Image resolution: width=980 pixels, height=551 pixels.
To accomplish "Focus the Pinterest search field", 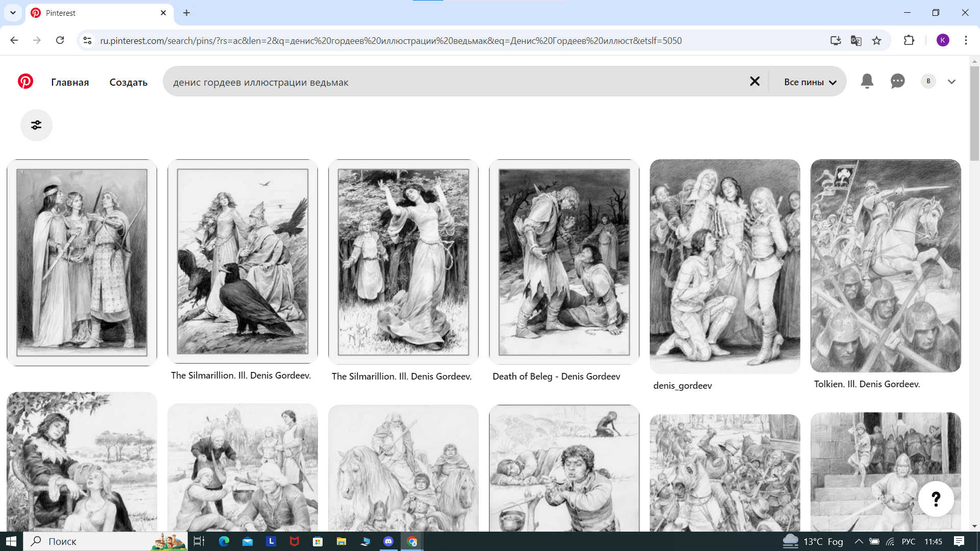I will pyautogui.click(x=454, y=82).
